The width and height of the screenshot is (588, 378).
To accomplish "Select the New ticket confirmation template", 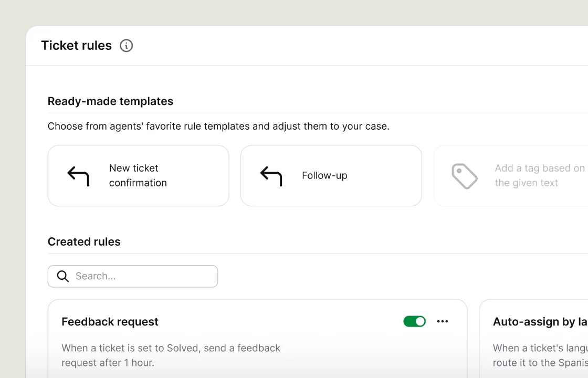I will pyautogui.click(x=139, y=175).
